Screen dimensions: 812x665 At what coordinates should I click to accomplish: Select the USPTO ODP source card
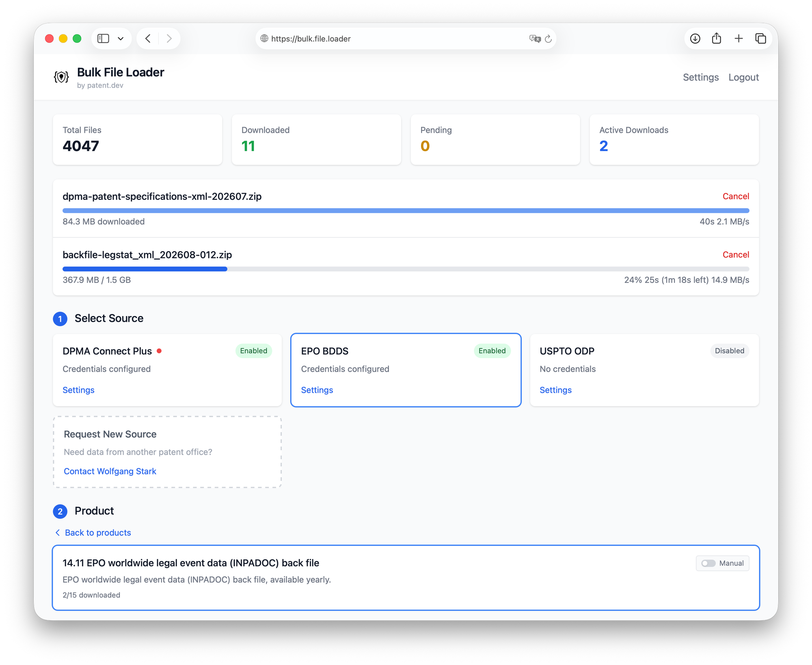click(644, 370)
